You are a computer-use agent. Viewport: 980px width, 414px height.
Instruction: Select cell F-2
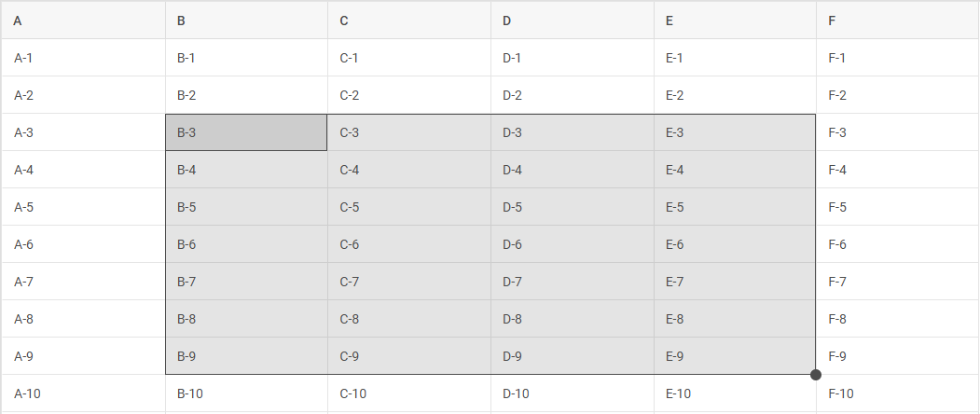click(x=898, y=95)
